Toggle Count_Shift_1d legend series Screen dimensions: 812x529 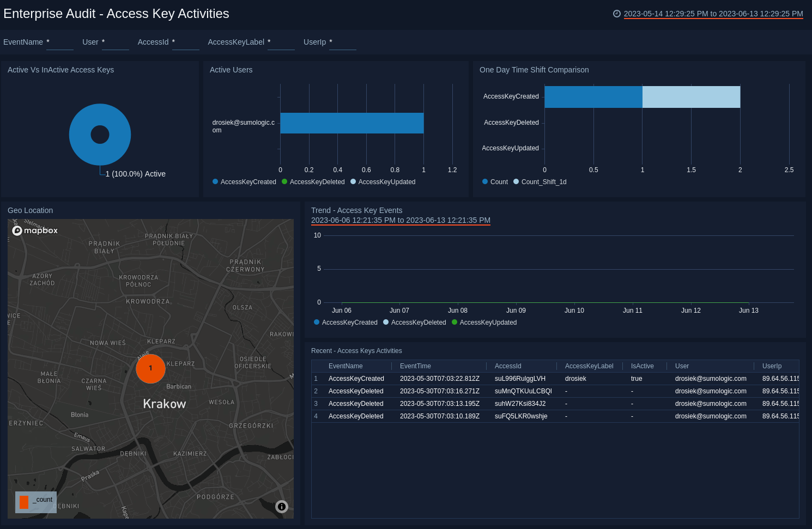coord(540,182)
